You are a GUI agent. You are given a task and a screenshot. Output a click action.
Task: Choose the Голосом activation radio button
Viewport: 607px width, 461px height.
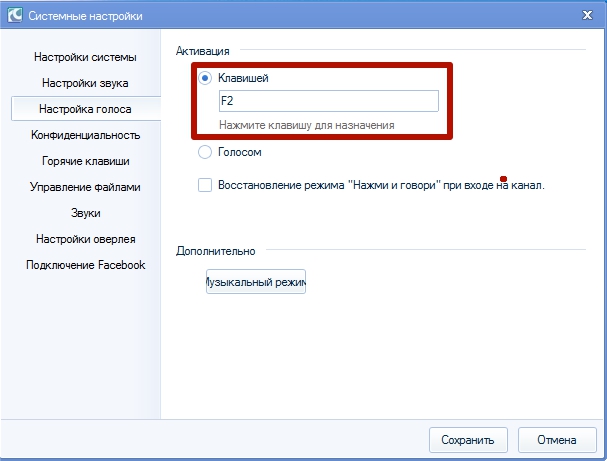(x=205, y=152)
